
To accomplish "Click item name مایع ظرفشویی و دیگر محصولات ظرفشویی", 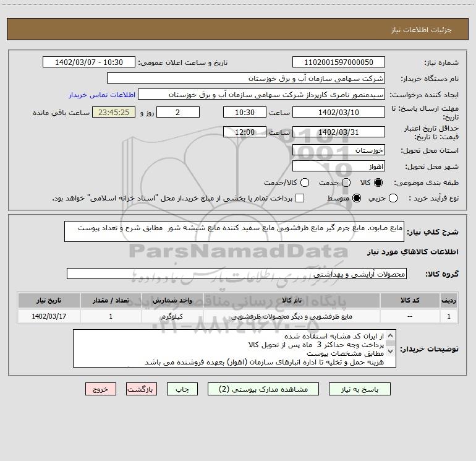I will tap(292, 316).
